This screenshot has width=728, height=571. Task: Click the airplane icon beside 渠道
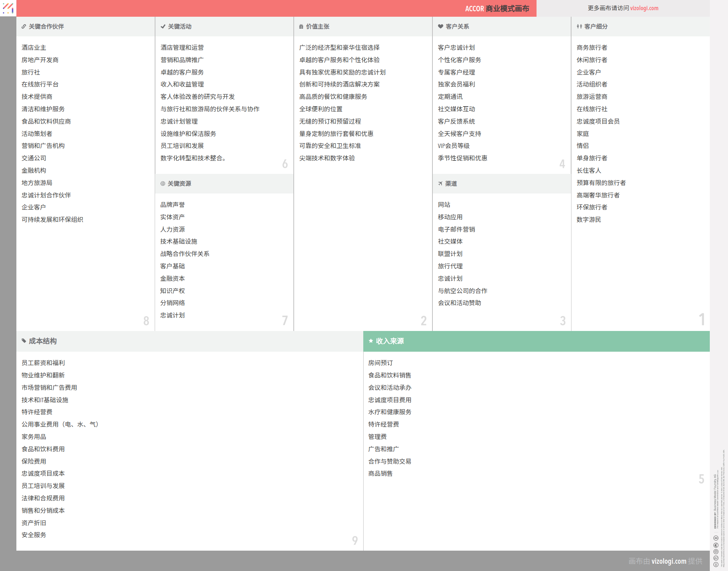[440, 184]
